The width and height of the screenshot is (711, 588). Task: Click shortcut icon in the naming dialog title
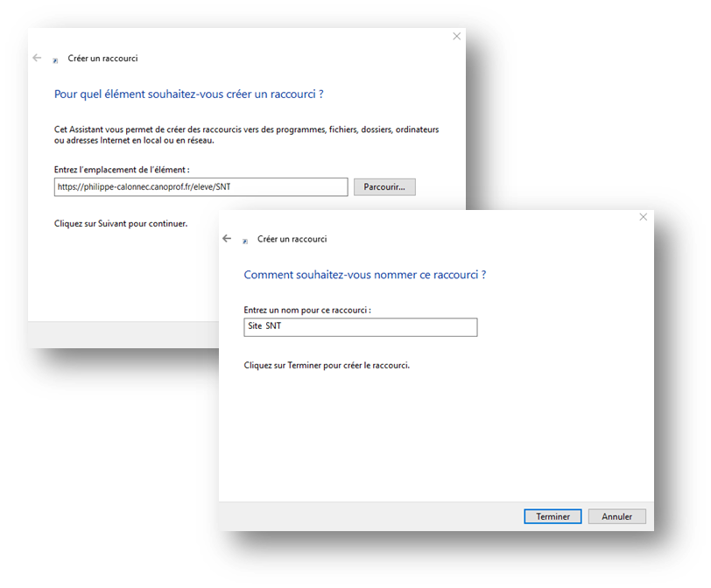[245, 240]
